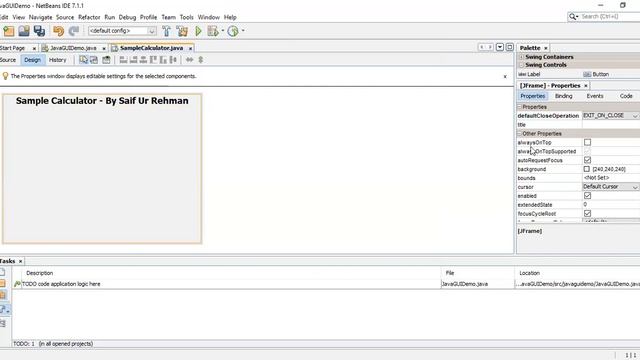Toggle the alwaysOnTop checkbox
Viewport: 640px width, 360px height.
(x=587, y=142)
